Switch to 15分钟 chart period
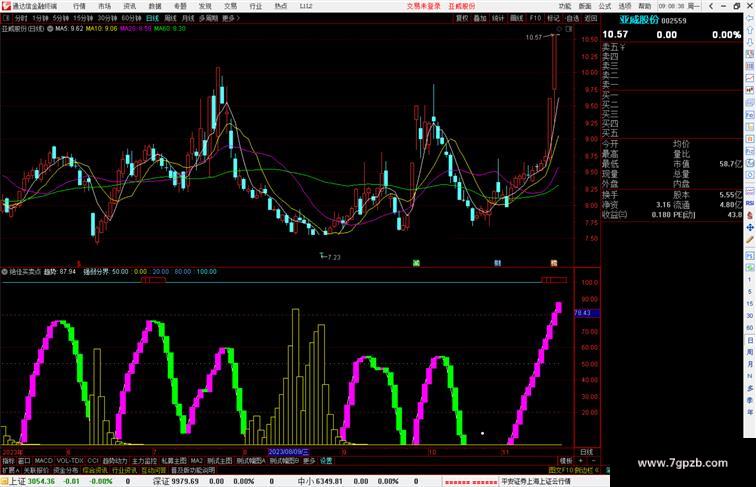The height and width of the screenshot is (487, 756). coord(83,18)
